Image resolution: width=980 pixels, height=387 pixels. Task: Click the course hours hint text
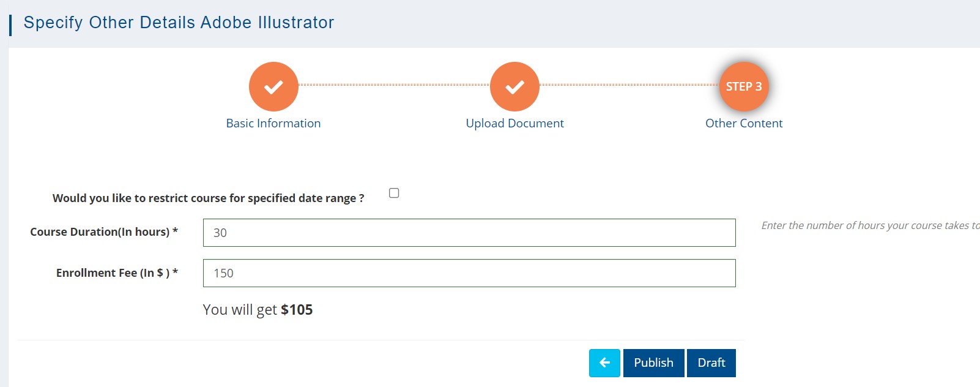click(x=869, y=225)
